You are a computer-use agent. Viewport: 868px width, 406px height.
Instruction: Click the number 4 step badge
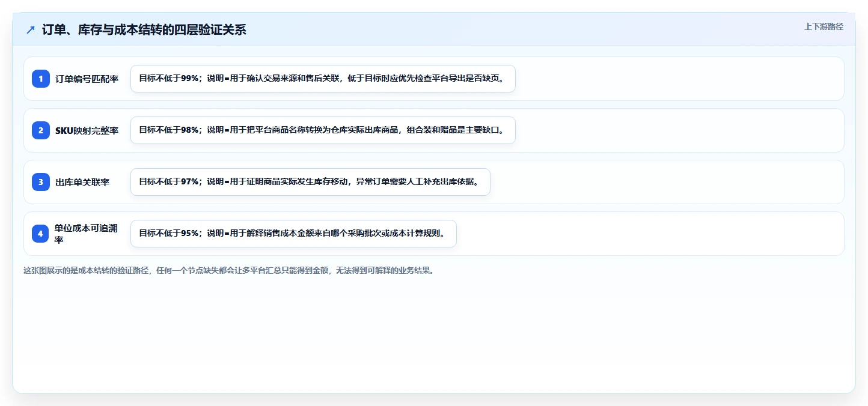(x=41, y=234)
